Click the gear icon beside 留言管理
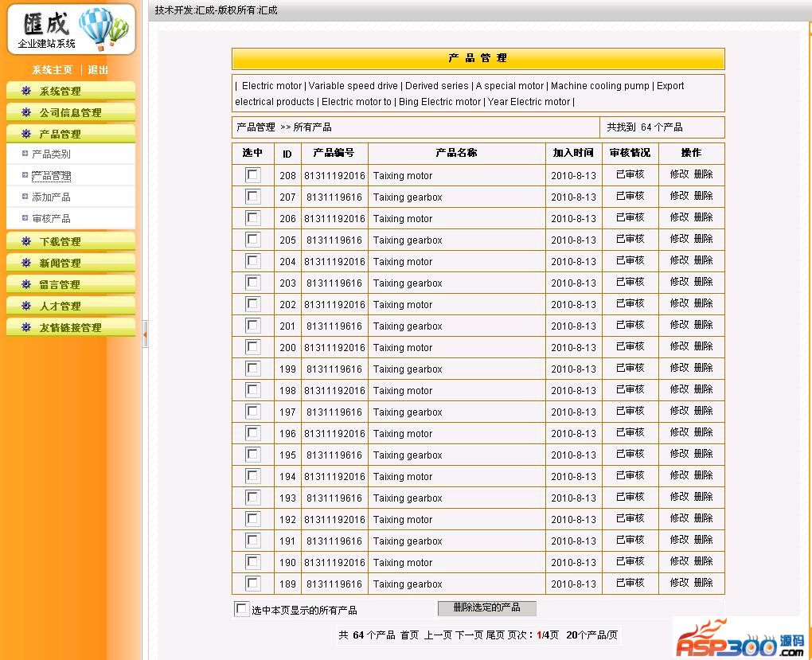Screen dimensions: 812x660 tap(26, 284)
